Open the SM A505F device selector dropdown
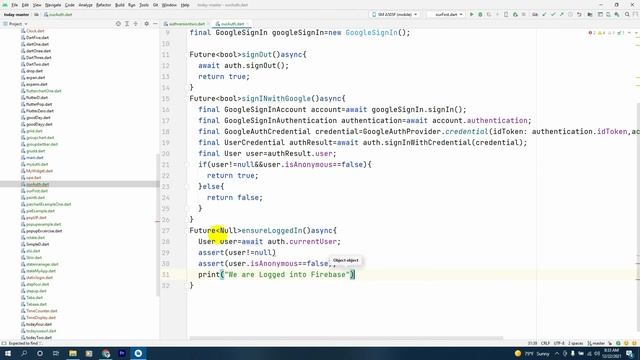Screen dimensions: 640x360 [x=394, y=14]
